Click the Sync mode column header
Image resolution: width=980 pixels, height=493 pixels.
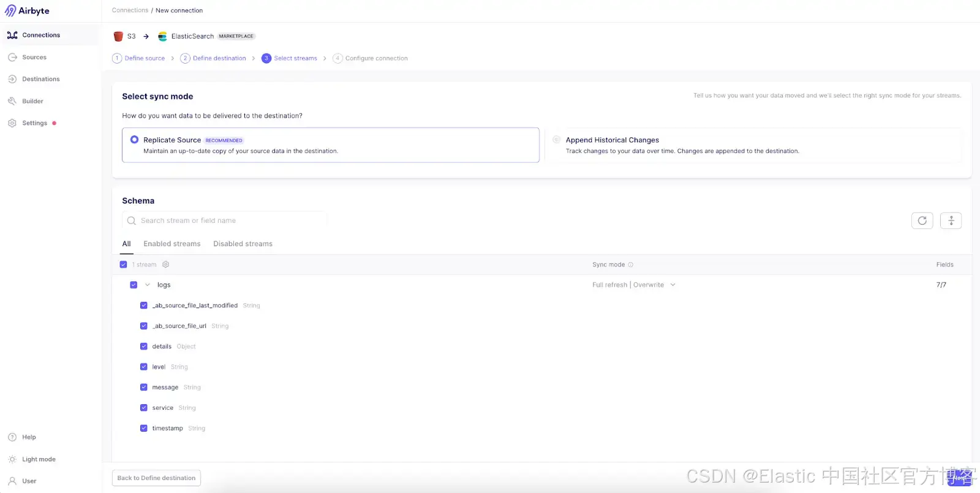click(608, 265)
